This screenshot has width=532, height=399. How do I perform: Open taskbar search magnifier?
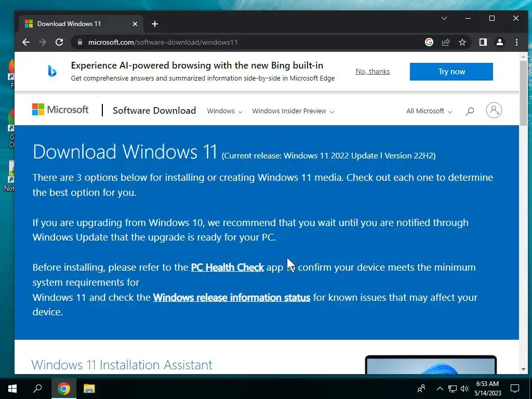(x=37, y=389)
